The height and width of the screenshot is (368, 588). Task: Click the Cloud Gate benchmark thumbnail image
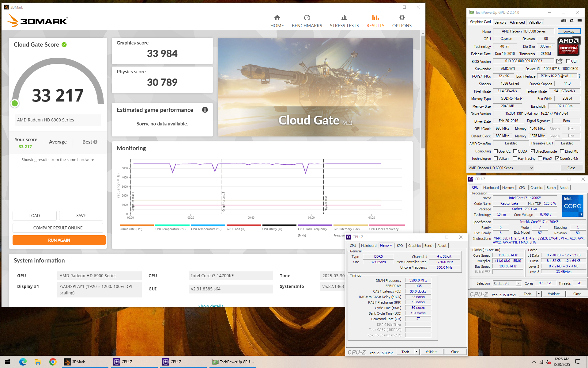[315, 87]
